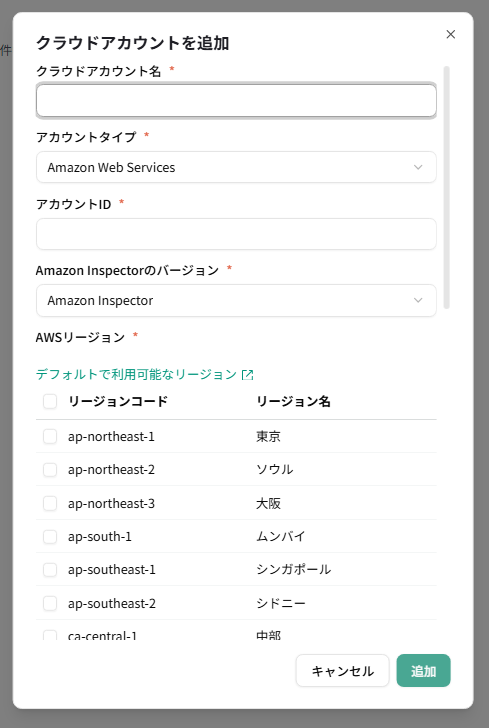
Task: Check the ap-northeast-1 region checkbox
Action: point(50,436)
